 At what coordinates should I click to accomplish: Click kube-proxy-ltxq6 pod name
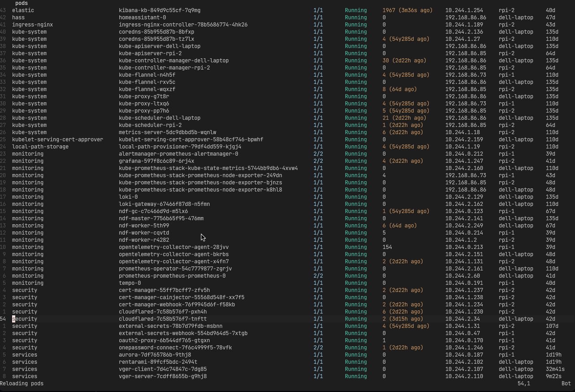point(144,104)
